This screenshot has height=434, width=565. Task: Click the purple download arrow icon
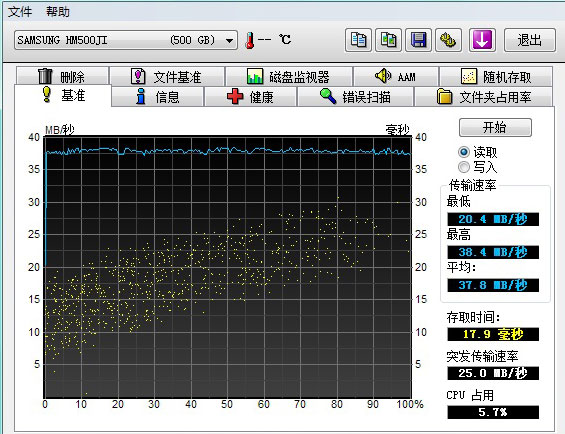[x=482, y=40]
